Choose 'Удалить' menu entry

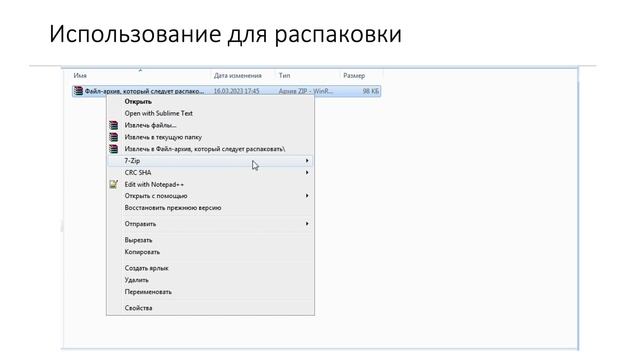pyautogui.click(x=136, y=280)
